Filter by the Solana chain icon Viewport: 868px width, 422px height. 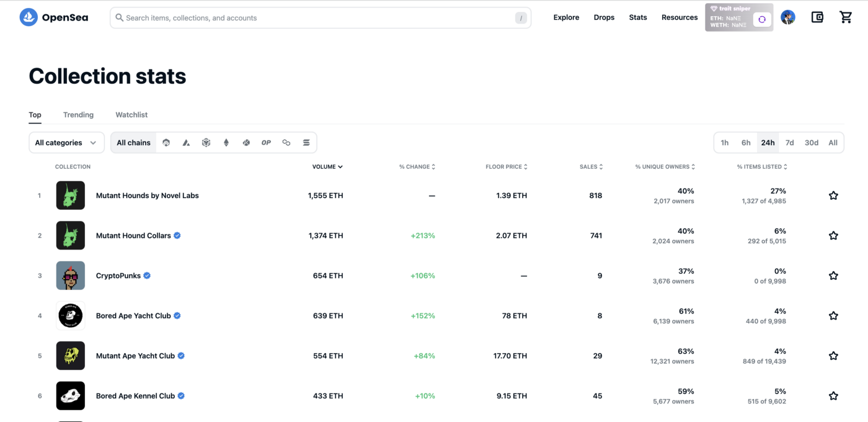306,143
